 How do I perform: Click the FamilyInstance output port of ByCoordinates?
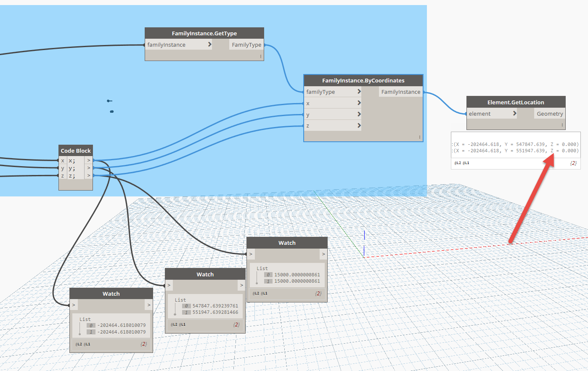pyautogui.click(x=401, y=92)
